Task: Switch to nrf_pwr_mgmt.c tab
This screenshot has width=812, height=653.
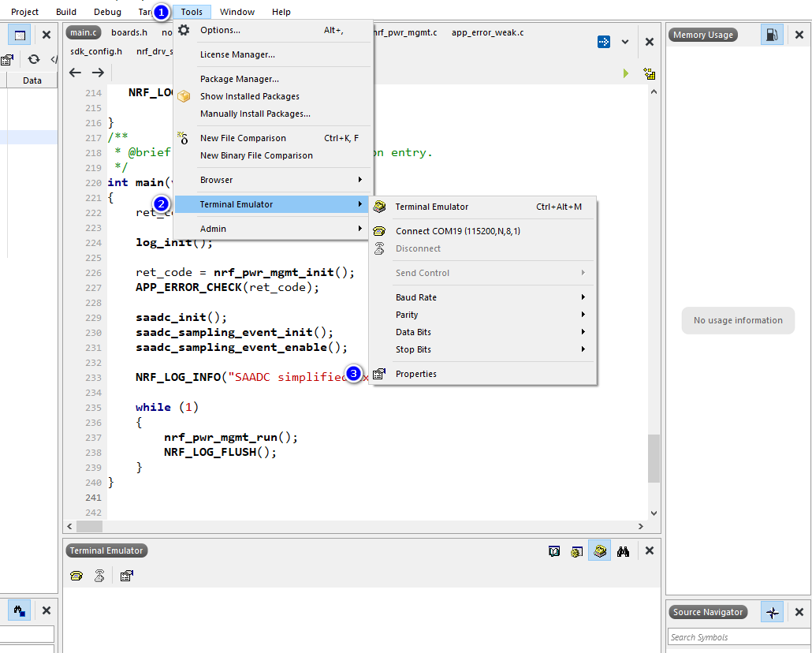Action: [407, 32]
